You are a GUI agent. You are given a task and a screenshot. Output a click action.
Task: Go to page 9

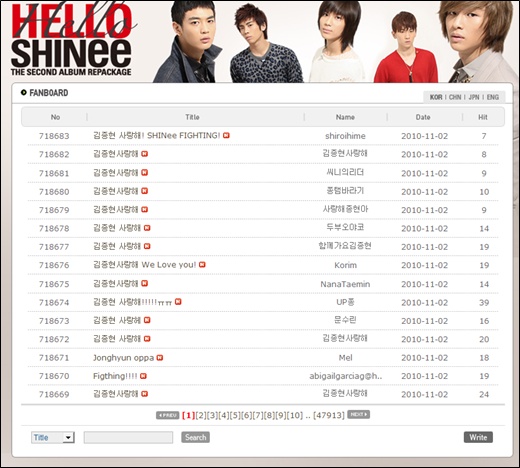[x=280, y=415]
